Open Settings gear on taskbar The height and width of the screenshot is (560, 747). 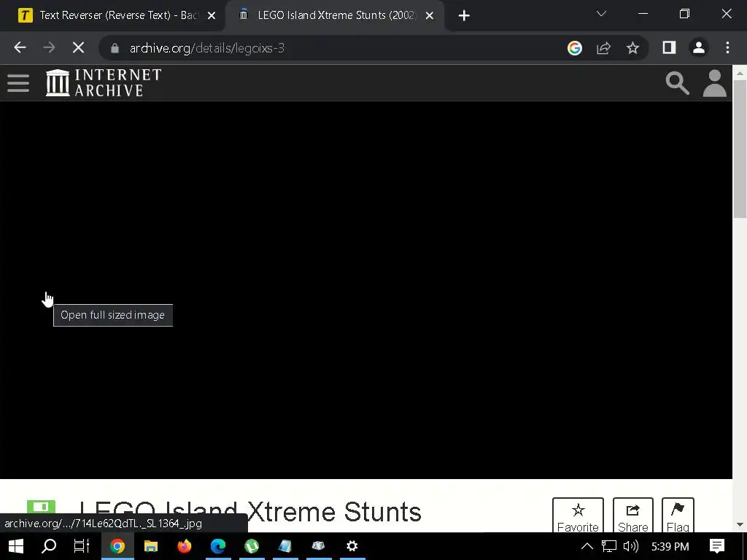352,546
